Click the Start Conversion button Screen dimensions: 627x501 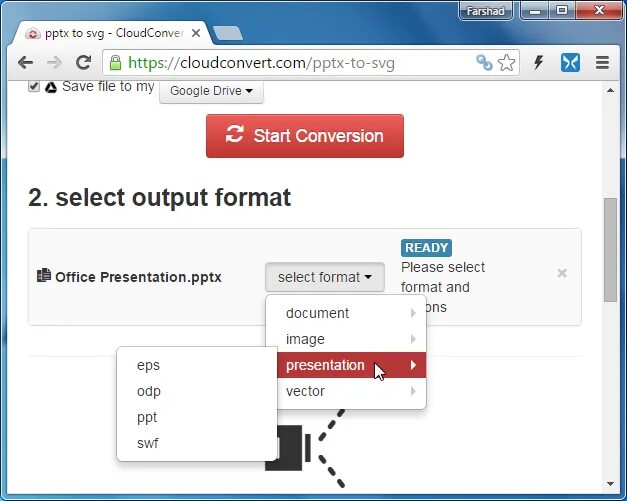click(305, 136)
